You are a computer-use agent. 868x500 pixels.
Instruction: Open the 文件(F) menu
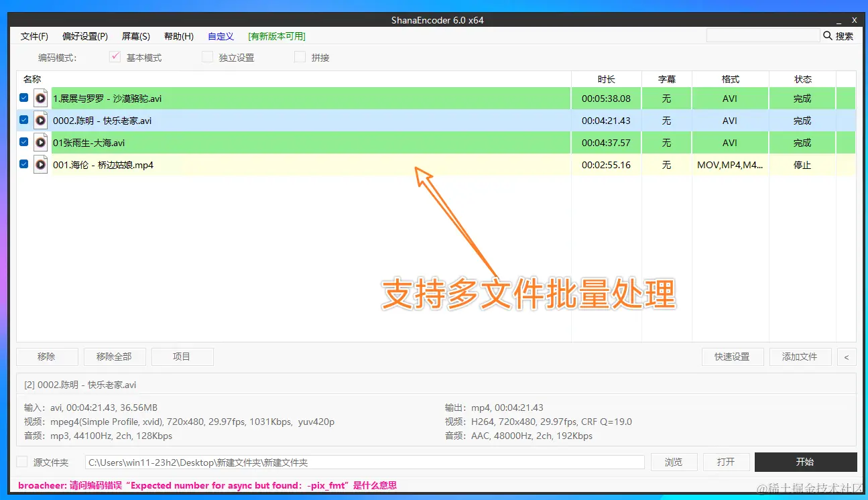click(34, 36)
